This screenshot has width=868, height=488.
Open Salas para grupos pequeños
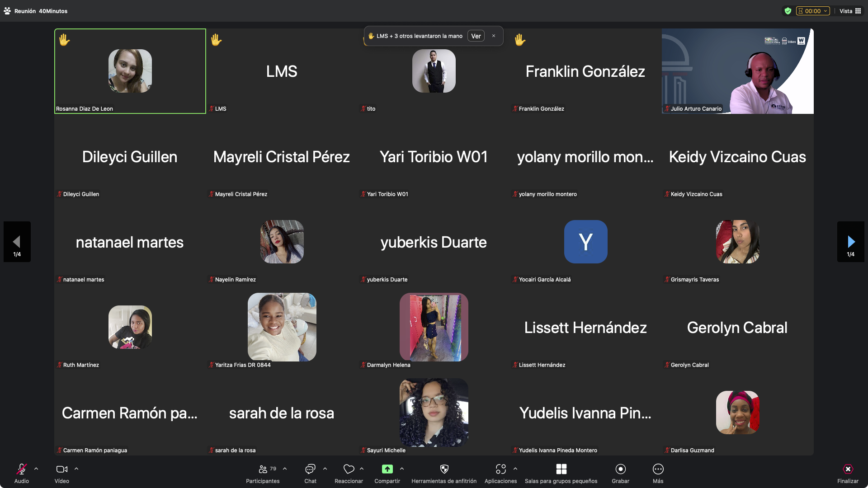click(x=561, y=469)
